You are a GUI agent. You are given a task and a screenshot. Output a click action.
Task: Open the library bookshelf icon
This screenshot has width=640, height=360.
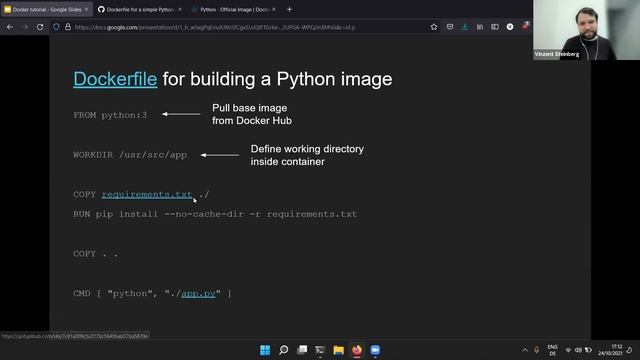coord(480,27)
